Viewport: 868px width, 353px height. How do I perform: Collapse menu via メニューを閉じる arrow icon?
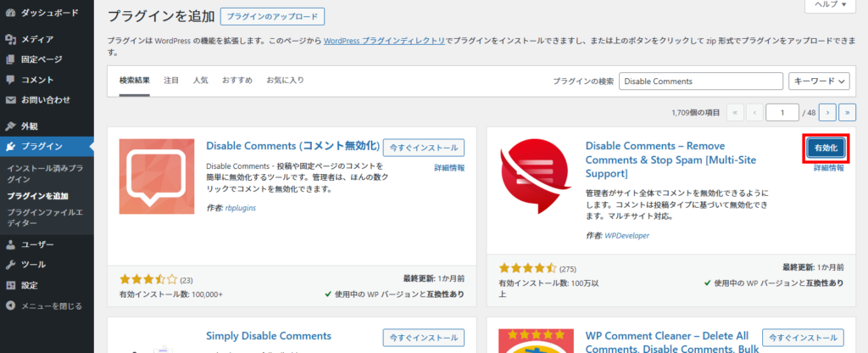[10, 305]
